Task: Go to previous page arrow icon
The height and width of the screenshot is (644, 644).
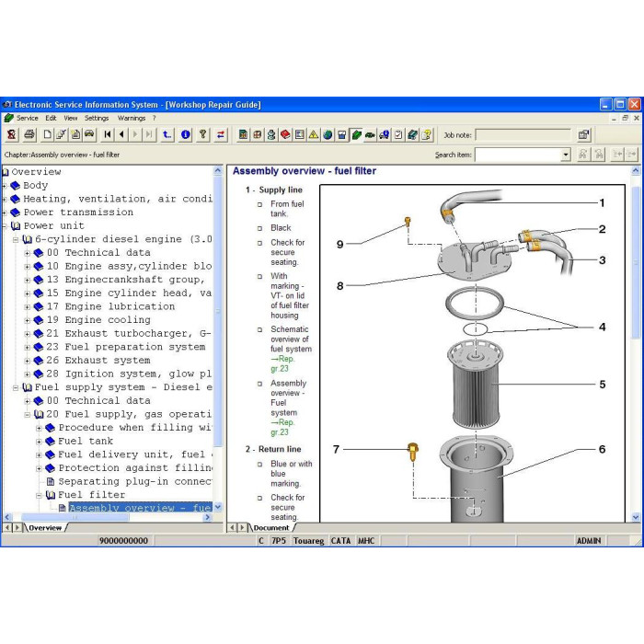Action: 121,134
